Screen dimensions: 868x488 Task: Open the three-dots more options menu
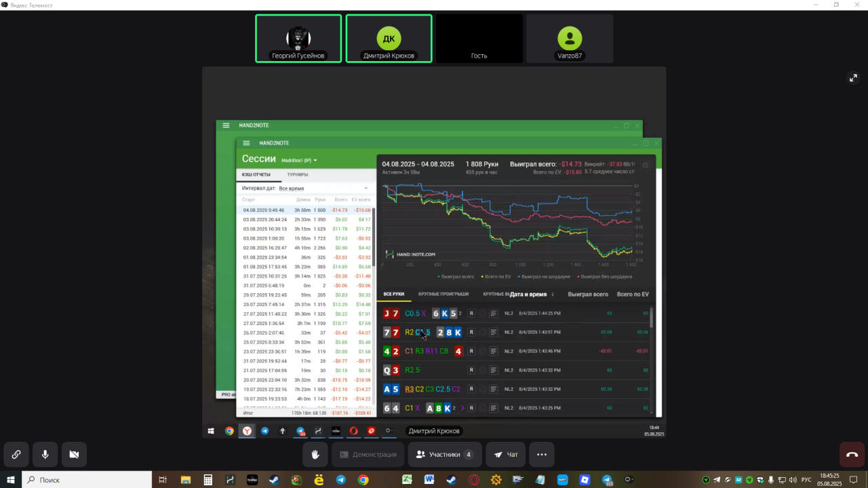tap(542, 455)
